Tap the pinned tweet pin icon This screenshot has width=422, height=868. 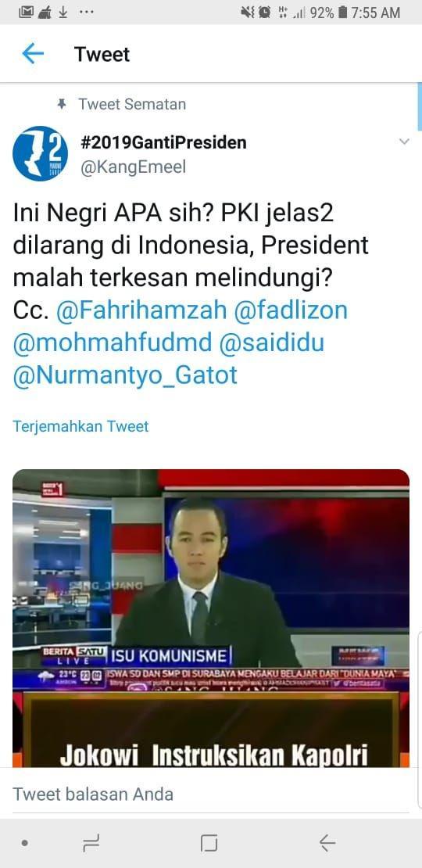tap(62, 103)
